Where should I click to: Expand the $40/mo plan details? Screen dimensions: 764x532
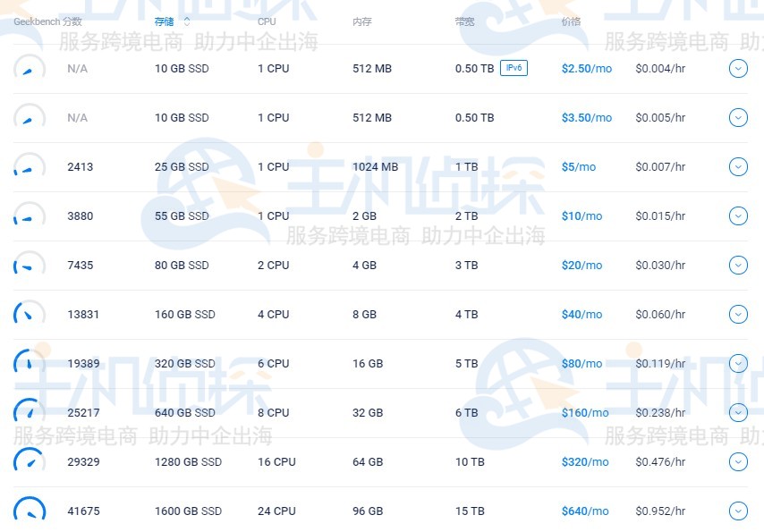(x=737, y=315)
